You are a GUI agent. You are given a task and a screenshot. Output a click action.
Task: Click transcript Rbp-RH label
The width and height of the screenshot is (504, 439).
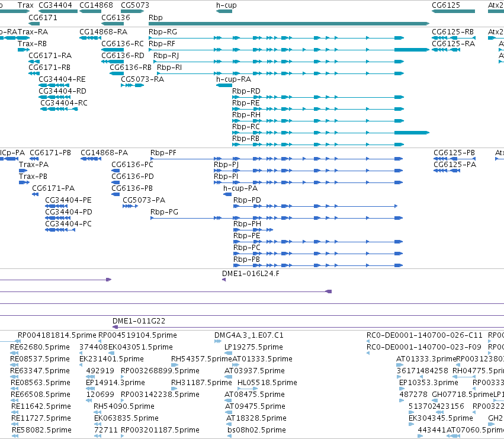(246, 115)
